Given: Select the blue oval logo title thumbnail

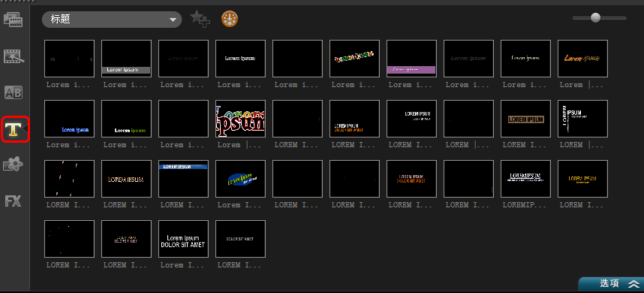Looking at the screenshot, I should [x=240, y=179].
